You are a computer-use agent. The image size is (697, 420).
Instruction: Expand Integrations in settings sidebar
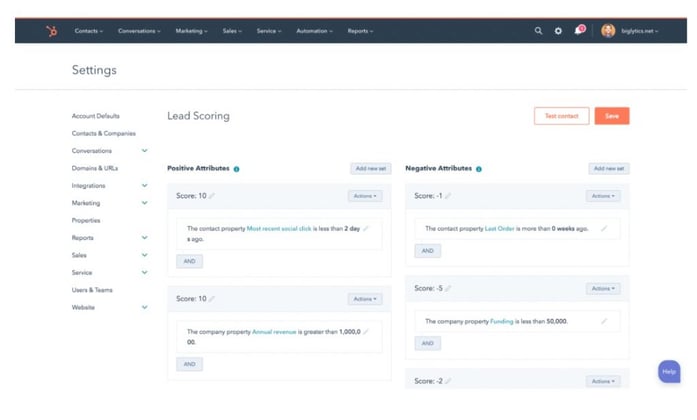tap(144, 185)
